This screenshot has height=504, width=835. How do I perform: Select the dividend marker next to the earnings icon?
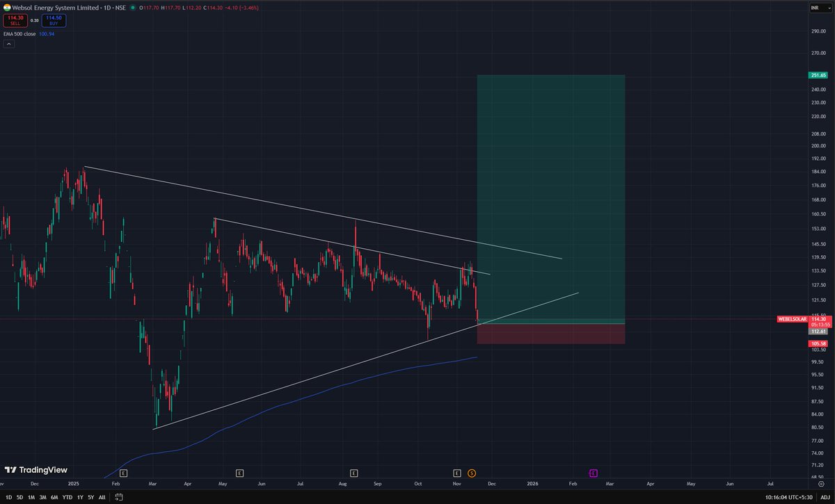coord(472,473)
